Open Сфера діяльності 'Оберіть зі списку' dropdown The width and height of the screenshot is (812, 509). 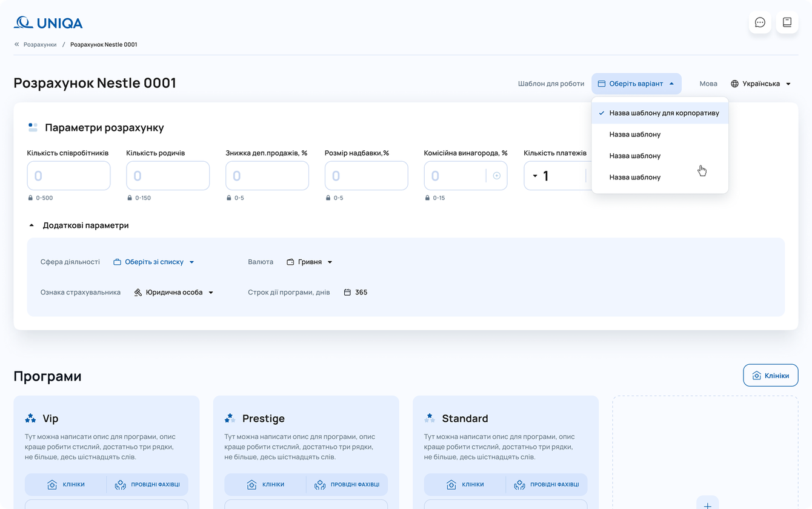(x=154, y=262)
